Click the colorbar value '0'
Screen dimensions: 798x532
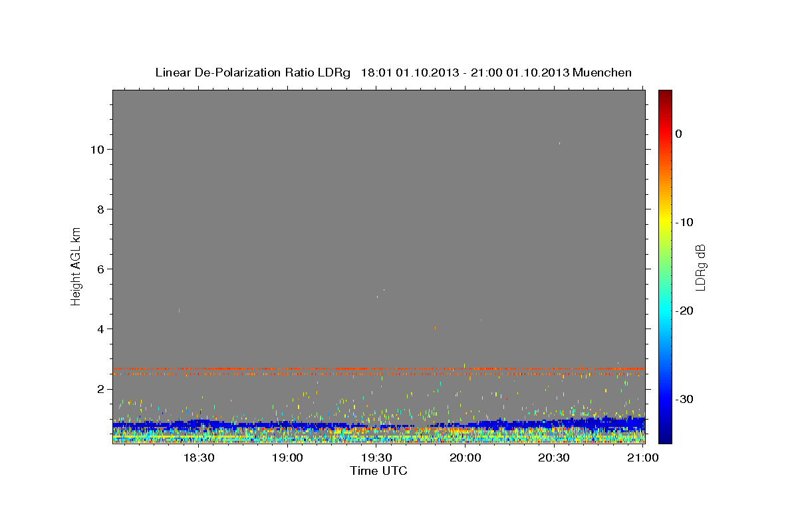point(679,134)
